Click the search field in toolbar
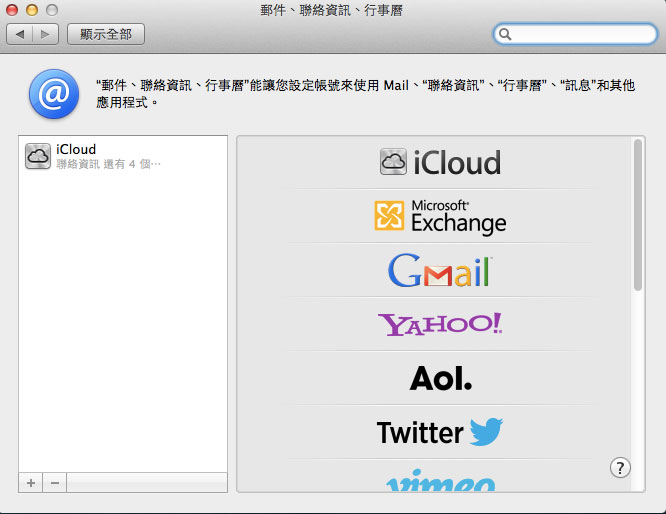This screenshot has height=514, width=666. [x=575, y=34]
